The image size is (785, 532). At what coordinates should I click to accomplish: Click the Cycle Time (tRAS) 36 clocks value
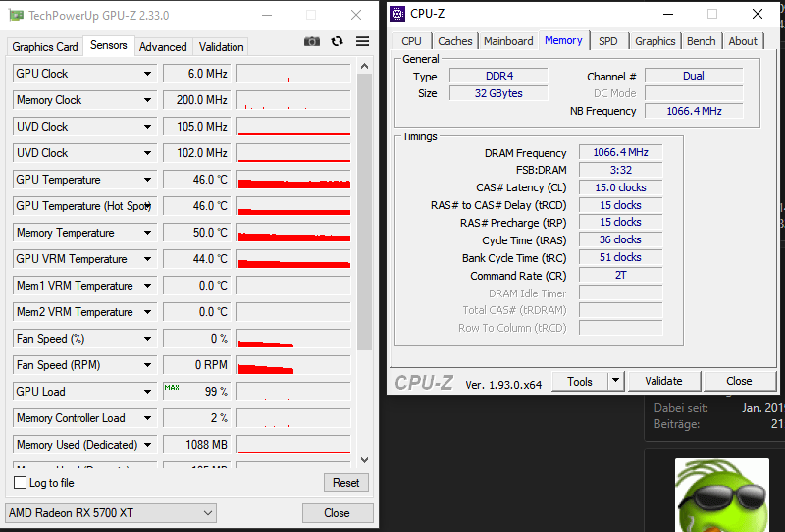(x=621, y=239)
